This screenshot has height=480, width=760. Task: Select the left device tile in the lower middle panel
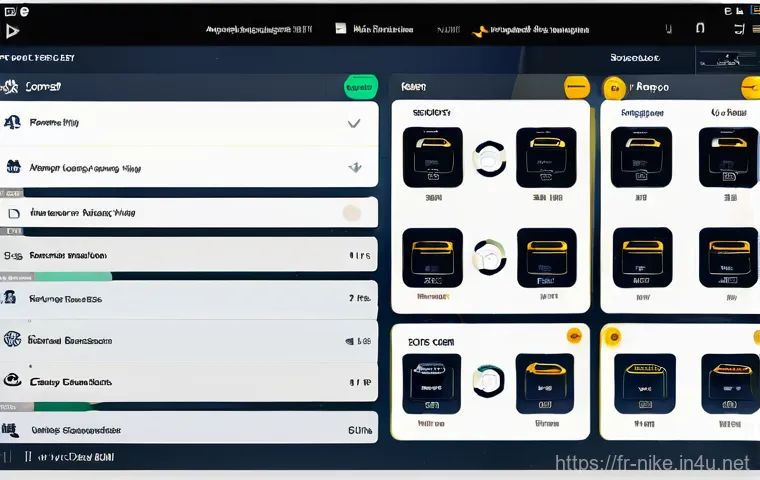coord(431,384)
